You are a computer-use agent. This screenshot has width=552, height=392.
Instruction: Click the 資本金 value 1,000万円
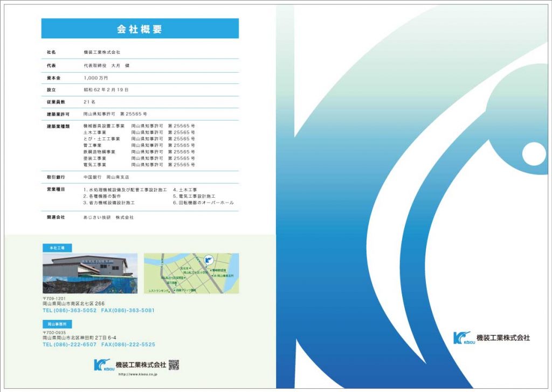point(96,78)
